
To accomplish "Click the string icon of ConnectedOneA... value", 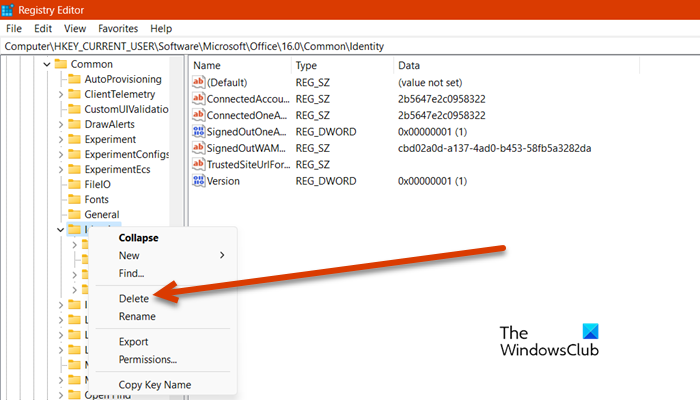I will pos(198,115).
